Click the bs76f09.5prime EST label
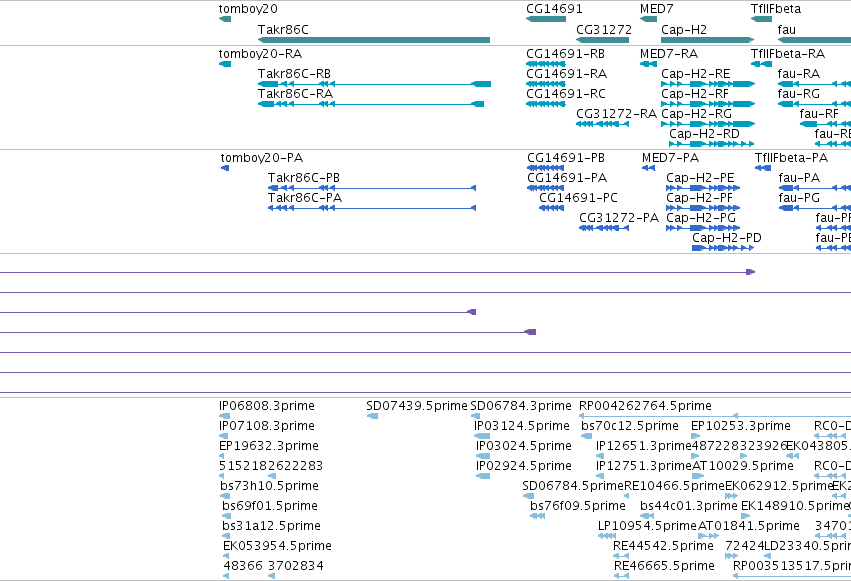The height and width of the screenshot is (581, 851). click(x=578, y=506)
